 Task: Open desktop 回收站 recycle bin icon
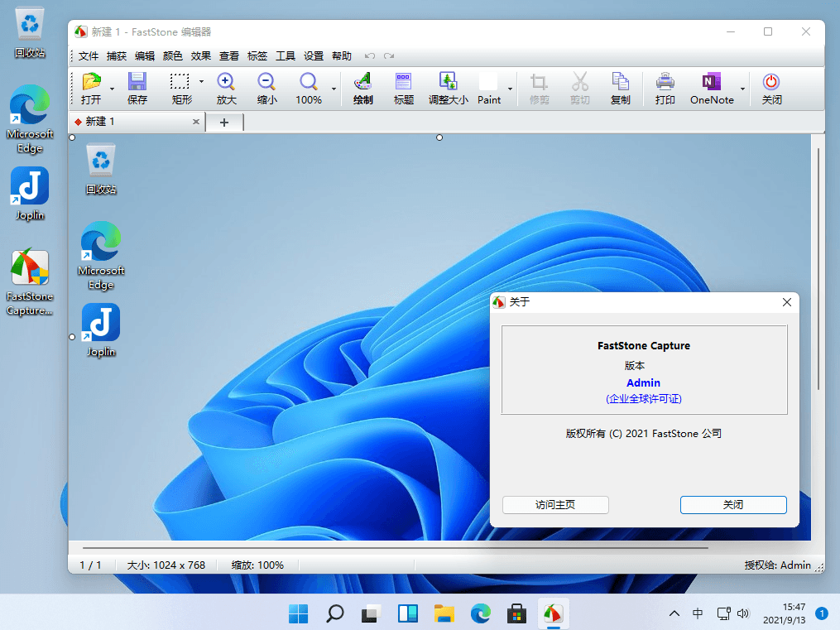30,32
